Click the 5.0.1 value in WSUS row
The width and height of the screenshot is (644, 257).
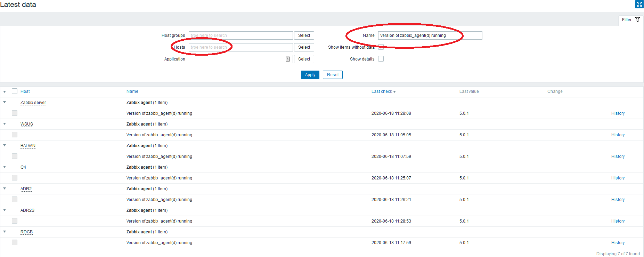(464, 135)
